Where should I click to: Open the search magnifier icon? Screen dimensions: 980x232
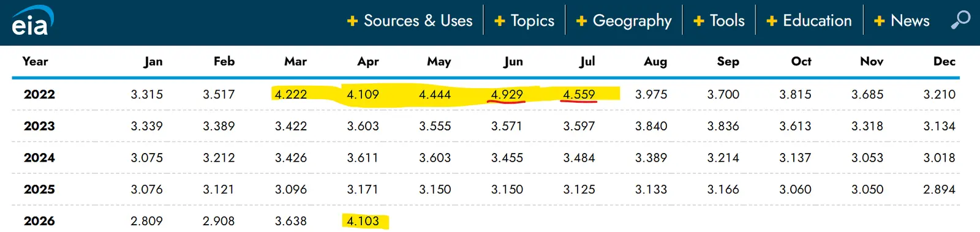pos(960,20)
